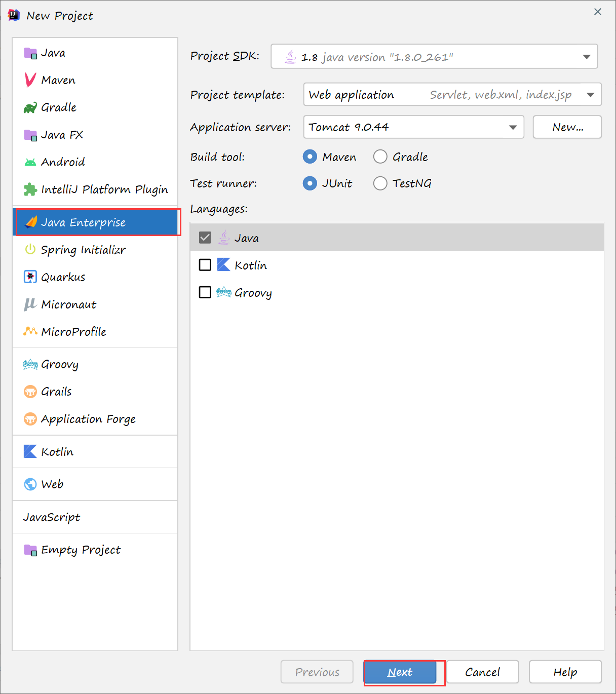Toggle the Java language checkbox
The height and width of the screenshot is (694, 616).
coord(205,238)
